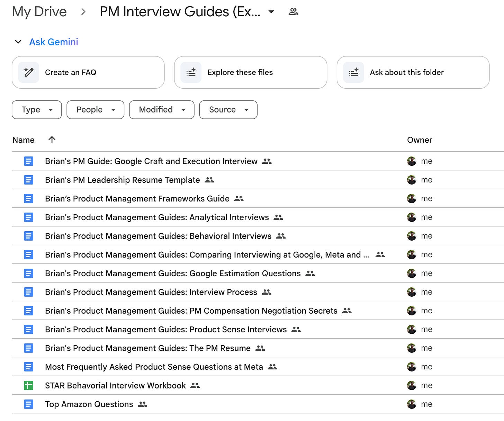
Task: Click shared icon next to STAR Behavorial Interview Workbook
Action: (195, 385)
